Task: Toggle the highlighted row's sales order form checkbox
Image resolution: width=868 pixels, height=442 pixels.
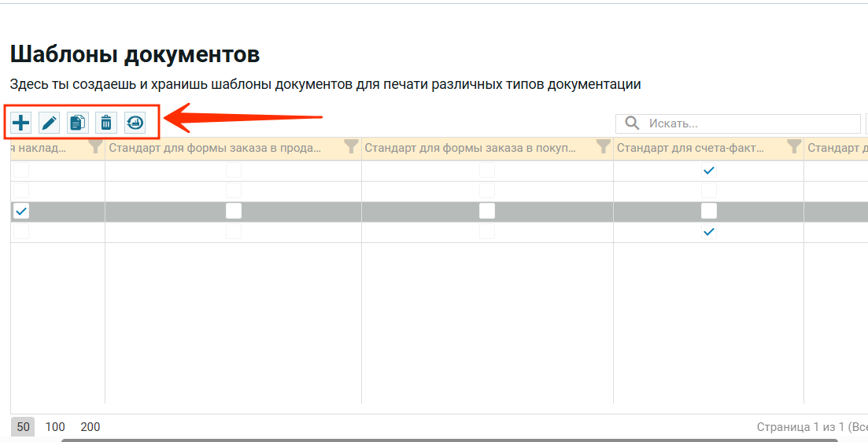Action: [234, 211]
